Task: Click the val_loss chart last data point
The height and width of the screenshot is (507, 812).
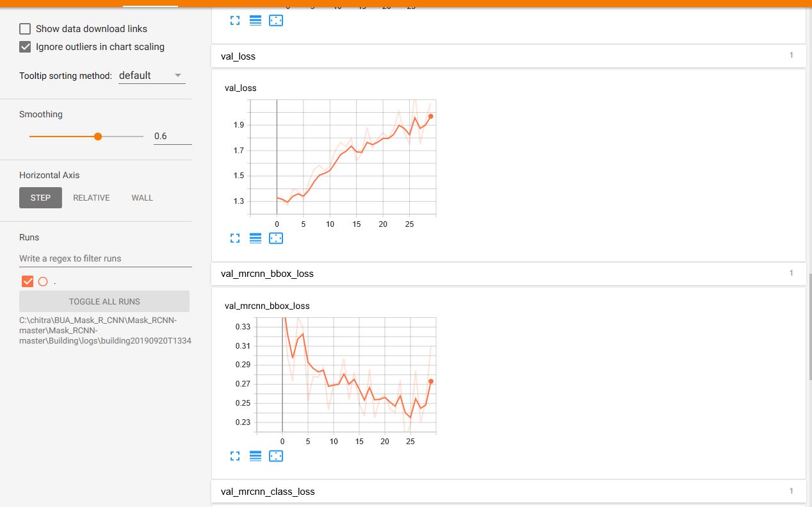Action: [x=431, y=116]
